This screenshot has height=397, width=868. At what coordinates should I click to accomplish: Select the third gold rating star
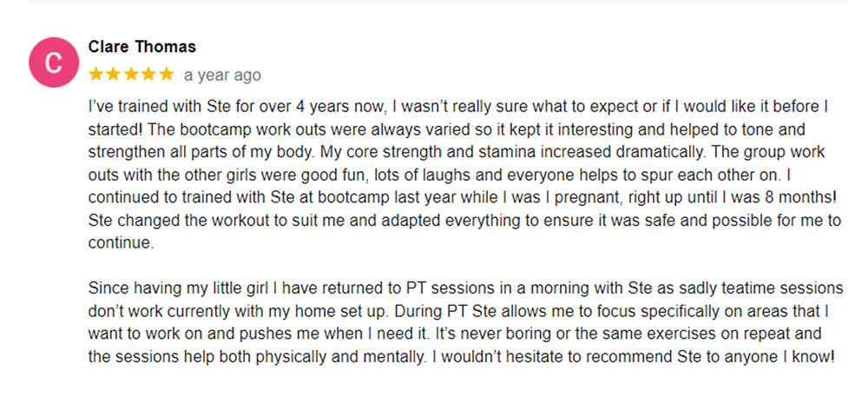131,74
